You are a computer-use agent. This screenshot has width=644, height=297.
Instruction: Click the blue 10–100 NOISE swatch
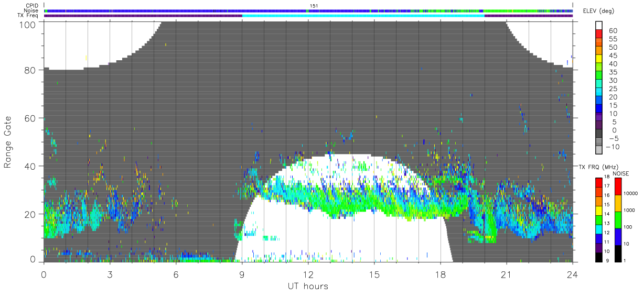pos(618,237)
